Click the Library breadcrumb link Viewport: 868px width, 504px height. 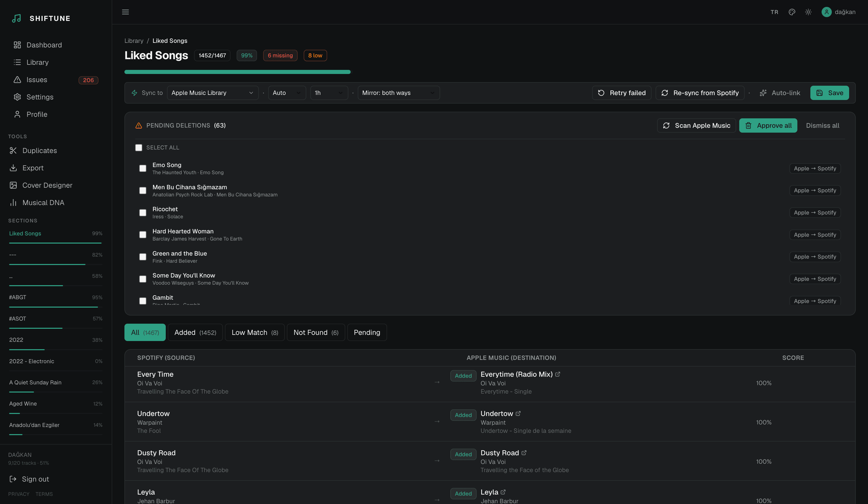pyautogui.click(x=134, y=41)
